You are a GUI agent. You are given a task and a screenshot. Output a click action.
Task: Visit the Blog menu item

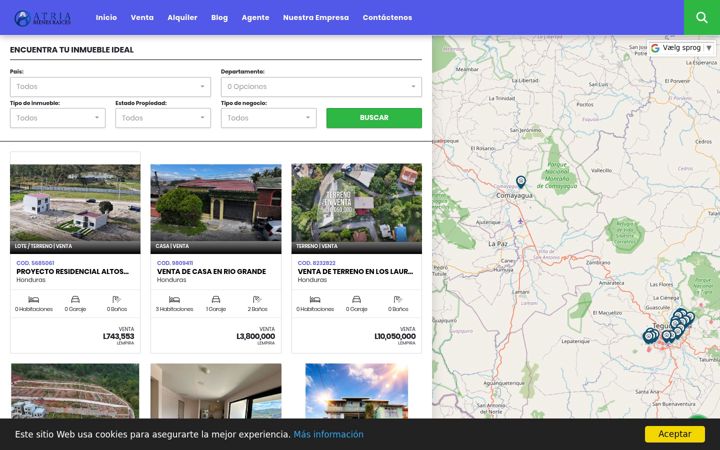(219, 17)
